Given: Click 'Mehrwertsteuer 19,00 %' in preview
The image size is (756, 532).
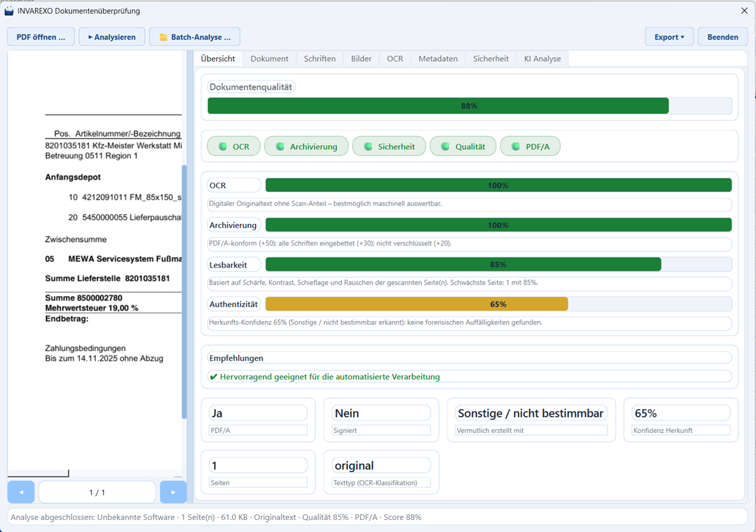Looking at the screenshot, I should click(x=92, y=308).
